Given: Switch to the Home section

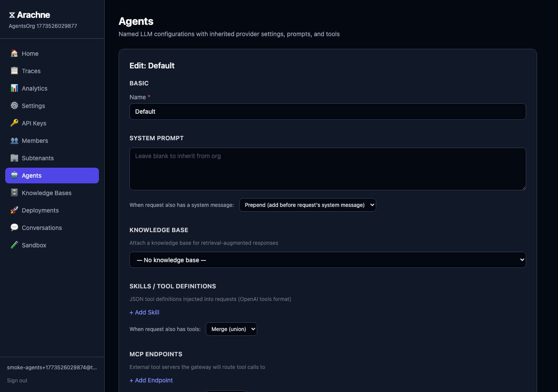Looking at the screenshot, I should 14,53.
